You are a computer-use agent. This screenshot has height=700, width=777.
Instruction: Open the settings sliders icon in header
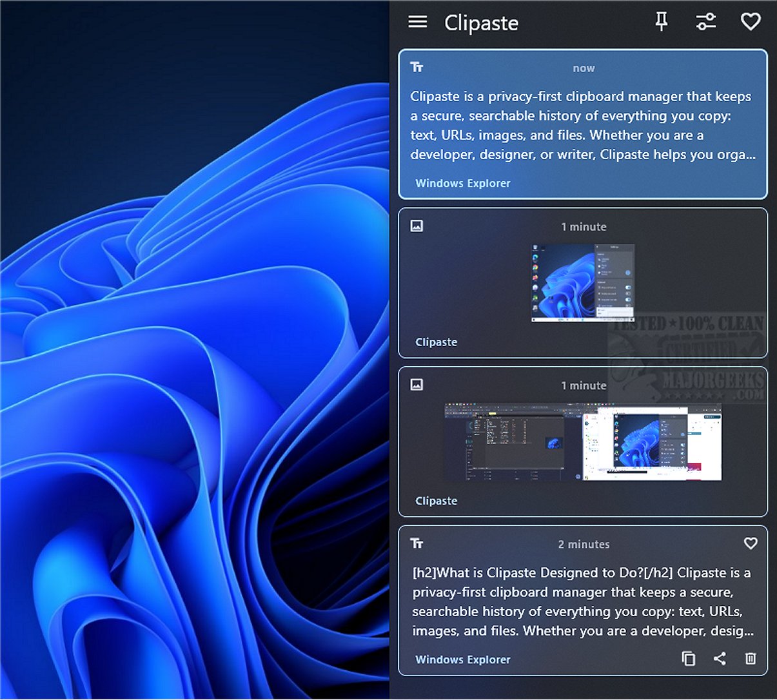click(x=706, y=22)
